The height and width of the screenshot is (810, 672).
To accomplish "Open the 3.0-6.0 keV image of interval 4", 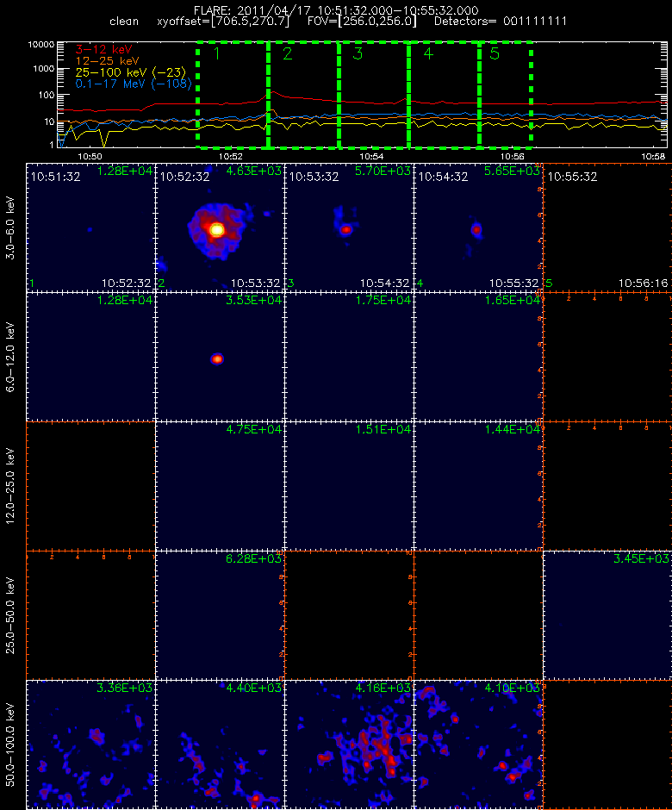I will [478, 227].
